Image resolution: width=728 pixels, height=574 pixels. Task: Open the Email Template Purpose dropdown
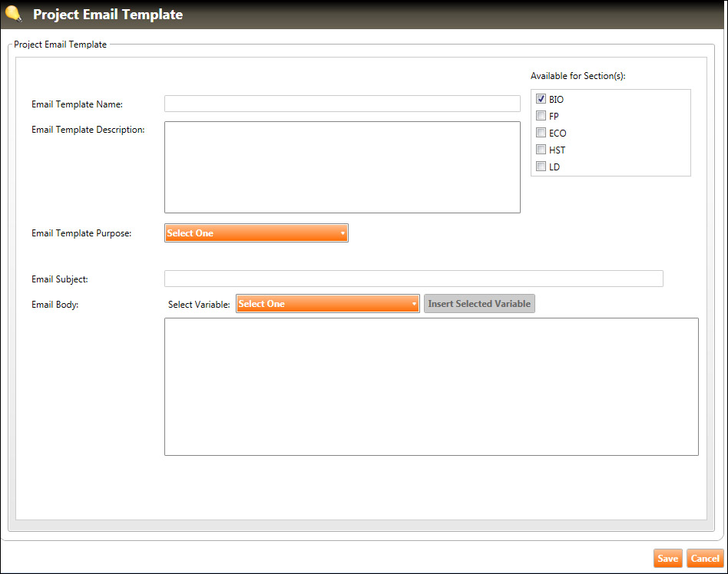[256, 233]
